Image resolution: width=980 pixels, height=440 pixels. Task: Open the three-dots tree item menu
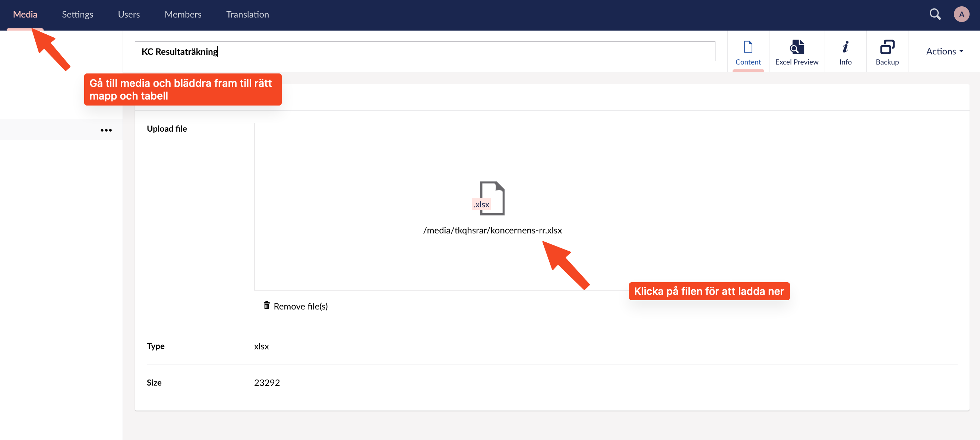pyautogui.click(x=106, y=130)
